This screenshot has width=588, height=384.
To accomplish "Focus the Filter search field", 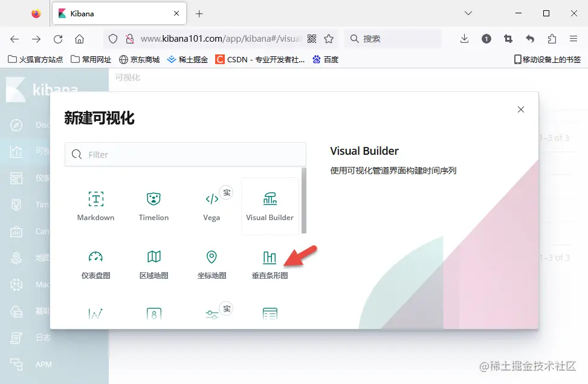I will 186,154.
